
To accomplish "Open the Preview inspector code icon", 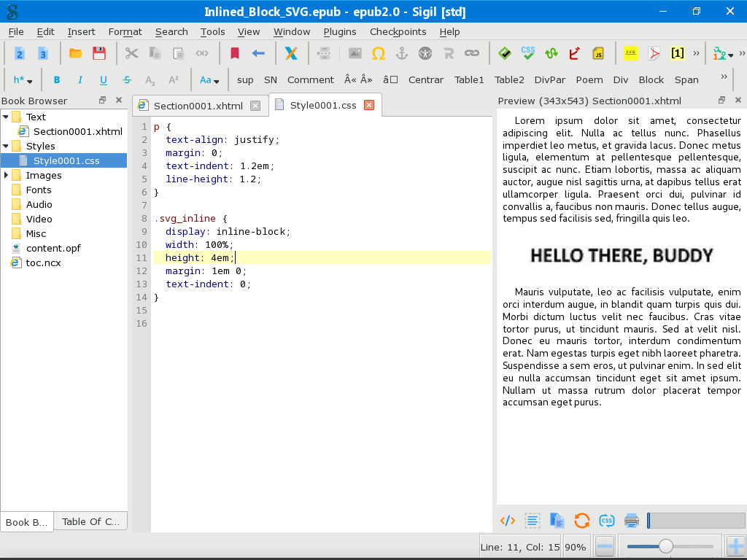I will click(508, 521).
